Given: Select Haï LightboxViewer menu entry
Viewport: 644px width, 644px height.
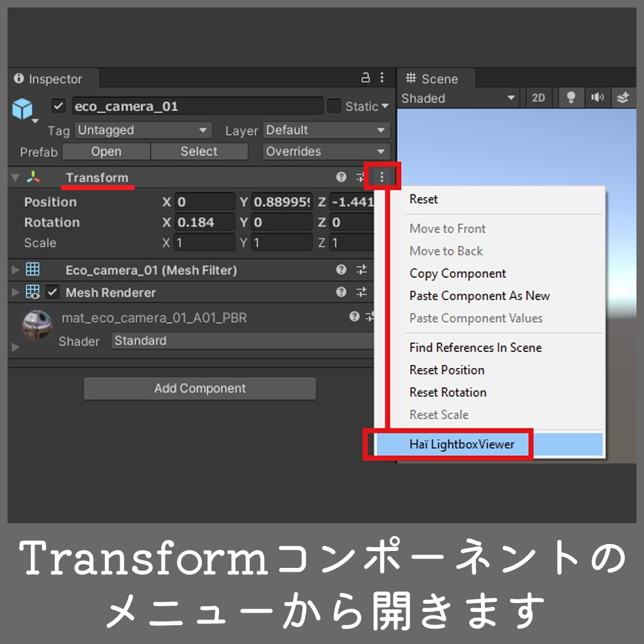Looking at the screenshot, I should pos(489,444).
